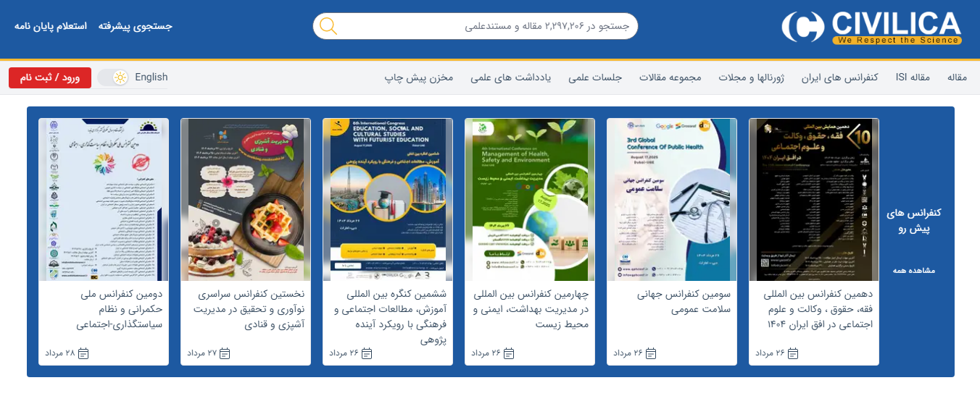Open the استعلام پایان نامه link
980x396 pixels.
click(51, 26)
